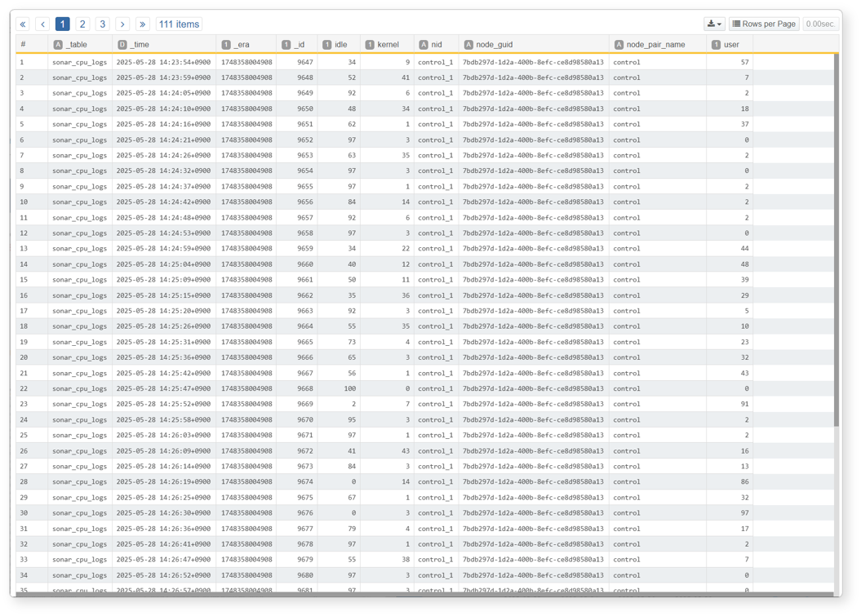861x616 pixels.
Task: Click the string type icon beside nid header
Action: 423,45
